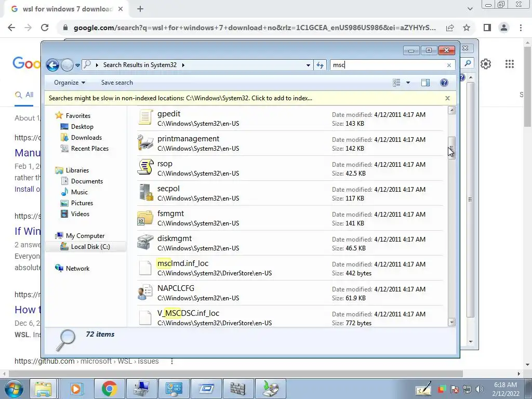Click the Explorer Back arrow button
Screen dimensions: 532x399
click(x=52, y=65)
